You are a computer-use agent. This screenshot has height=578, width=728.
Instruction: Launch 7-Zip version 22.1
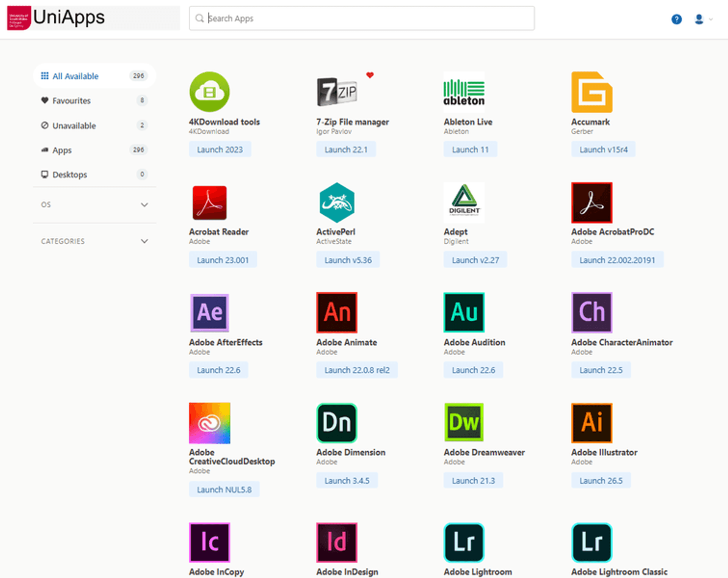pyautogui.click(x=346, y=149)
